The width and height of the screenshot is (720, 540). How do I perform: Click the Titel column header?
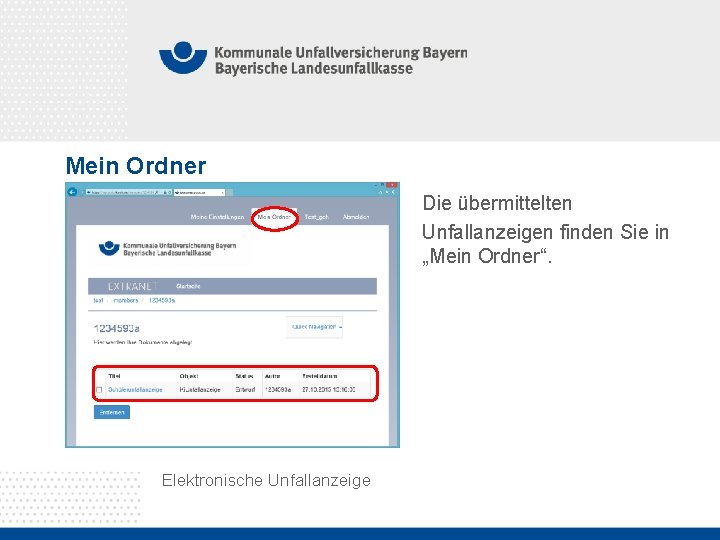(x=114, y=376)
